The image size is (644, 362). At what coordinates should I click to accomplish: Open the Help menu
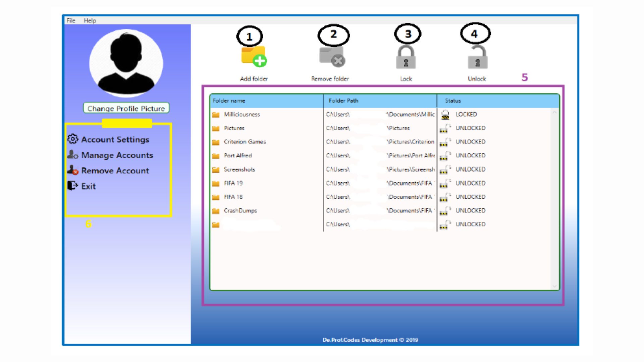pyautogui.click(x=90, y=20)
